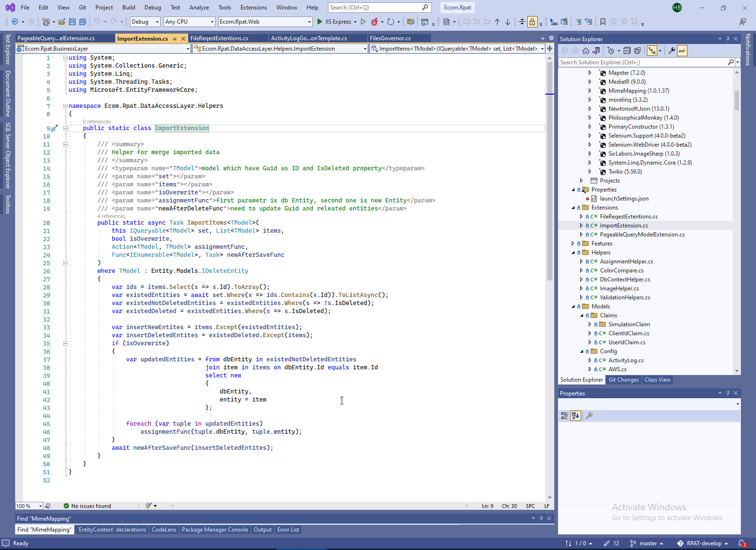The height and width of the screenshot is (550, 756).
Task: Click the Search Solution Explorer input field
Action: [643, 62]
